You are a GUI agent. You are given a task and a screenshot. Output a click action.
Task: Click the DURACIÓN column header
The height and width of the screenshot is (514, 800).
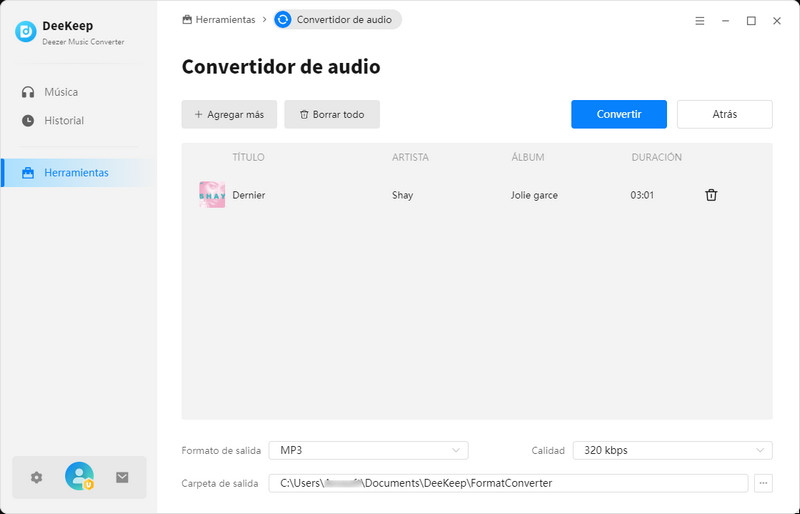(657, 157)
